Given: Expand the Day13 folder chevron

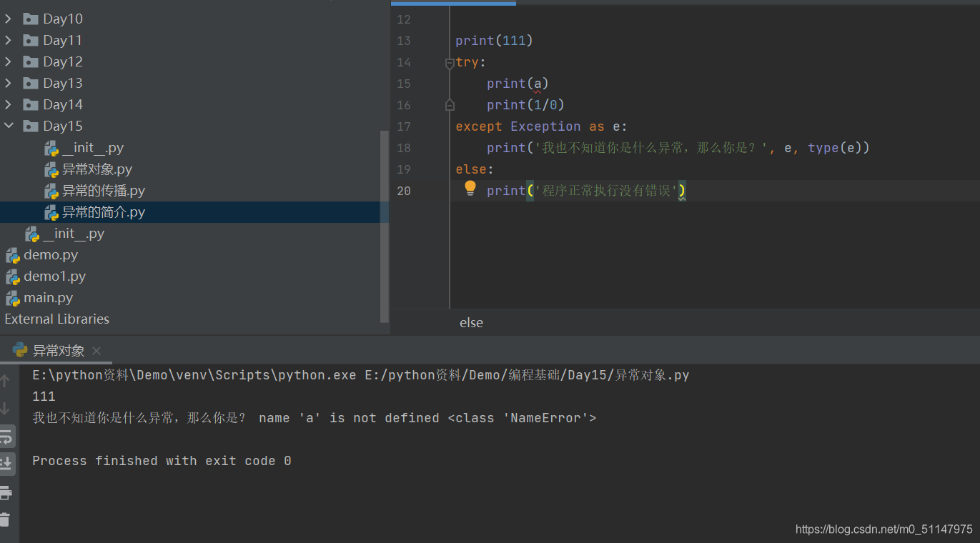Looking at the screenshot, I should pyautogui.click(x=9, y=84).
